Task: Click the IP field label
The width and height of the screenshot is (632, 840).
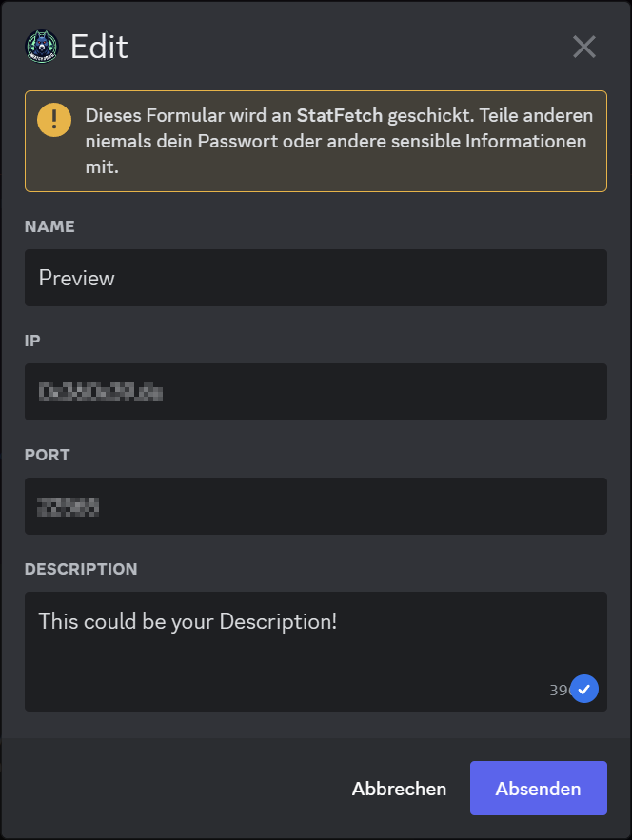Action: pyautogui.click(x=32, y=341)
